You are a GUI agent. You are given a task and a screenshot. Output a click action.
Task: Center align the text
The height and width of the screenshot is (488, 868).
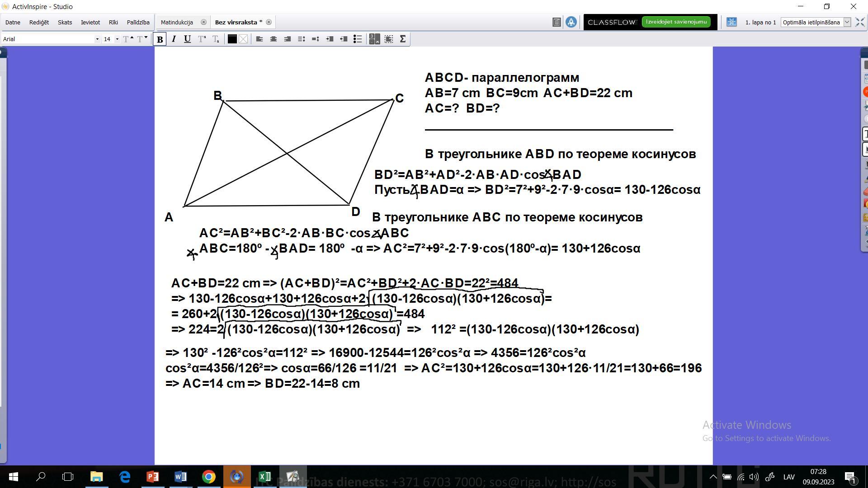coord(274,39)
